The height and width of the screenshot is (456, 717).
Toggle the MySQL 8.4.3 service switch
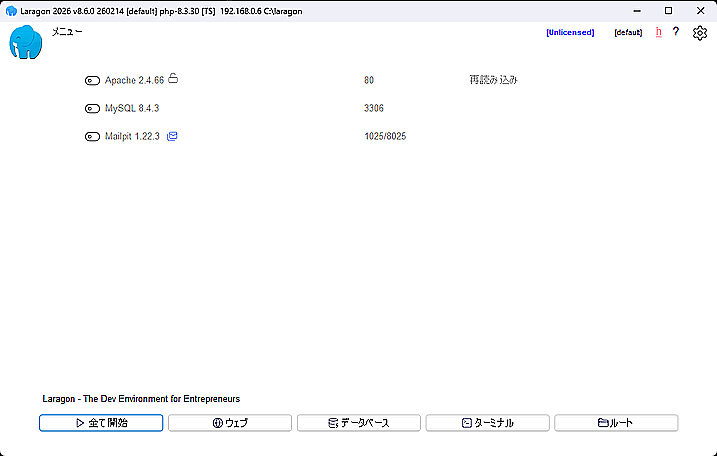(93, 108)
